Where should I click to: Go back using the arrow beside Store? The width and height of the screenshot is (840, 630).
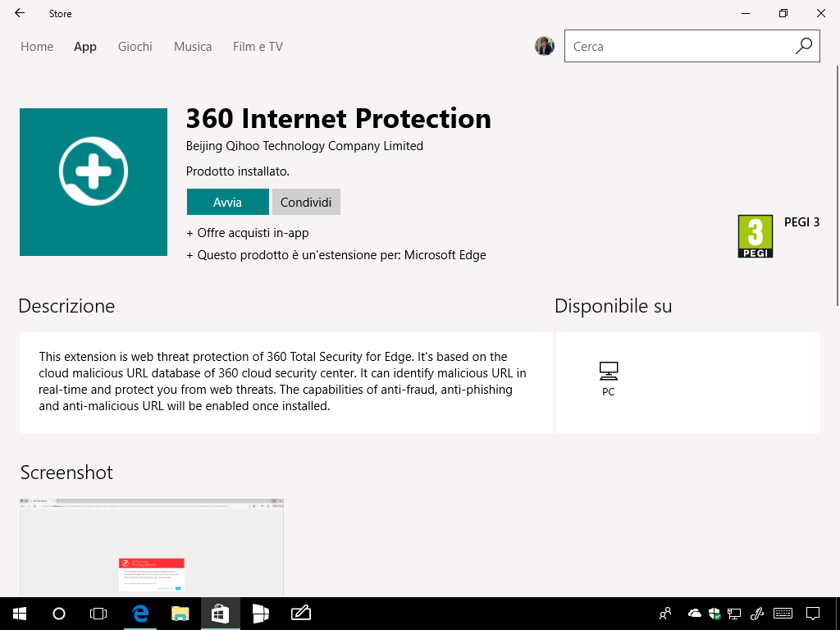(x=20, y=13)
